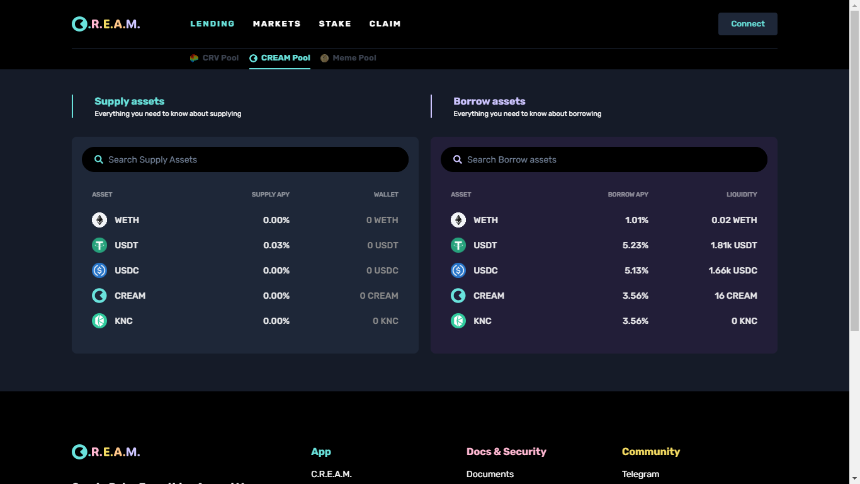Image resolution: width=860 pixels, height=484 pixels.
Task: Focus the Search Supply Assets field
Action: [245, 160]
